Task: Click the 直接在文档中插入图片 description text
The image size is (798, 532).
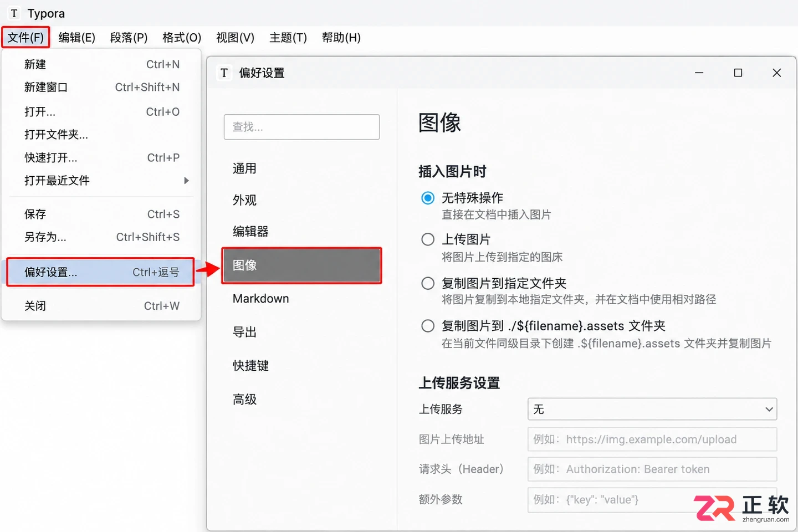Action: pos(497,214)
